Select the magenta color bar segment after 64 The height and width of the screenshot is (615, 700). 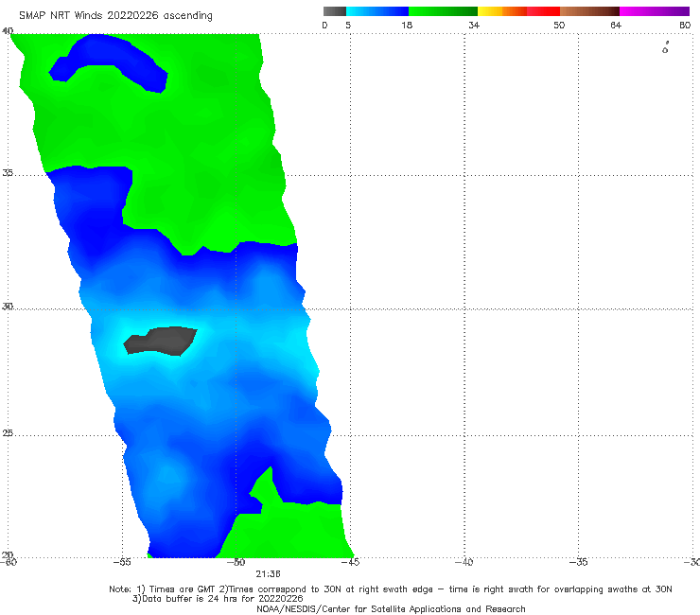pos(655,11)
